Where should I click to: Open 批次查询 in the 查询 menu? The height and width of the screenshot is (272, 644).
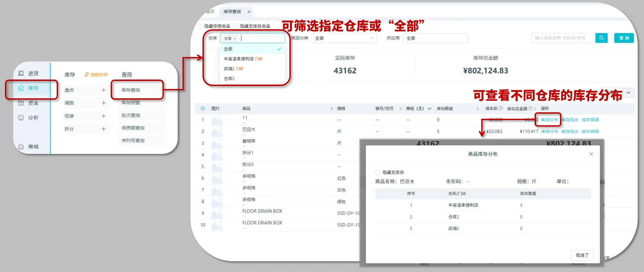[x=131, y=115]
